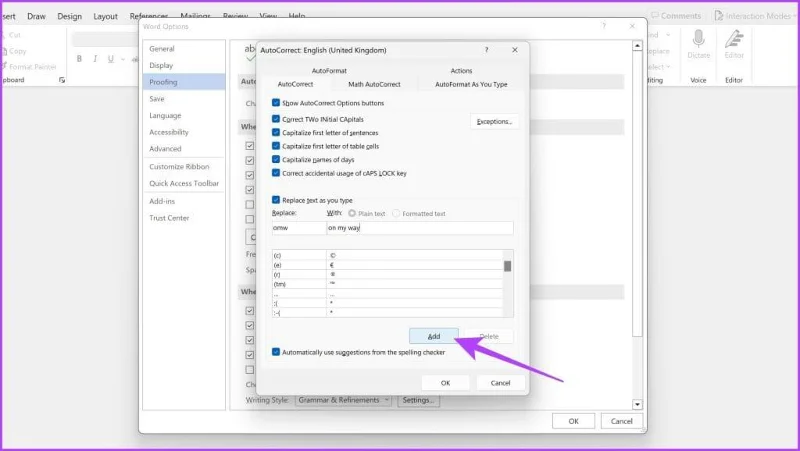Open the Layout ribbon tab in Word

tap(106, 16)
